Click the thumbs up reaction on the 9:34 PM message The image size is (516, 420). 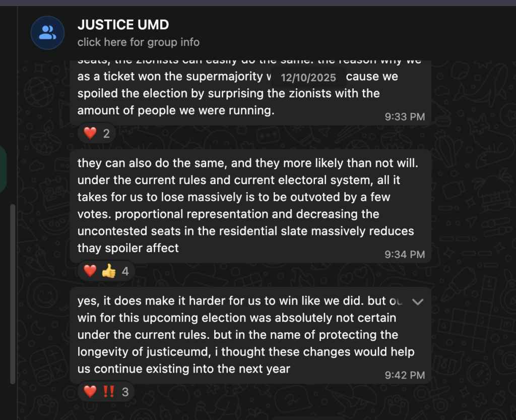(x=108, y=271)
